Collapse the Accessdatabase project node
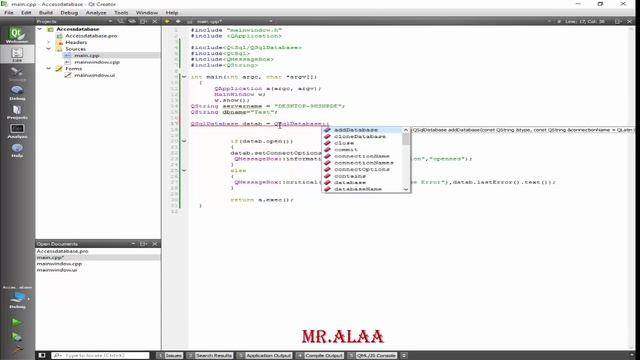This screenshot has height=360, width=640. [40, 29]
